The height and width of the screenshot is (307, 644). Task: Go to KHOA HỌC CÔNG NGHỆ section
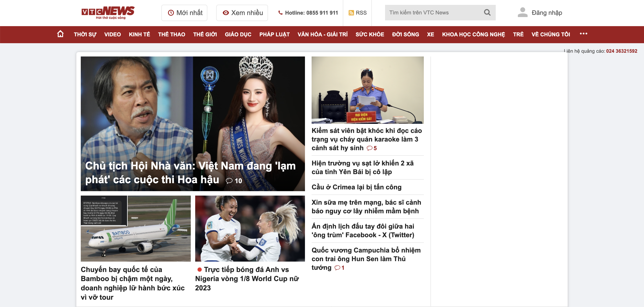tap(473, 35)
